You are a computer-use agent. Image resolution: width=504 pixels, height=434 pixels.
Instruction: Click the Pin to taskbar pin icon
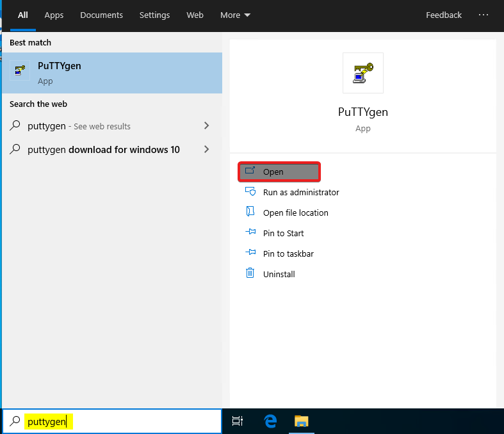point(250,252)
